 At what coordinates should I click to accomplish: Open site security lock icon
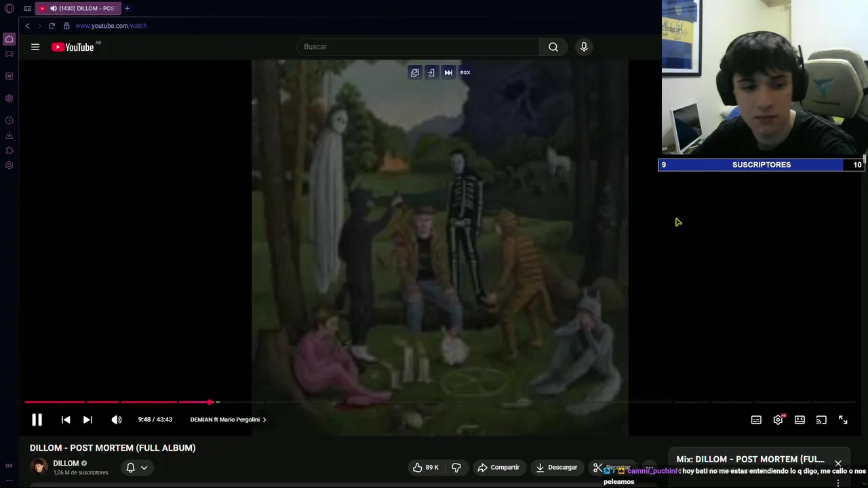66,26
